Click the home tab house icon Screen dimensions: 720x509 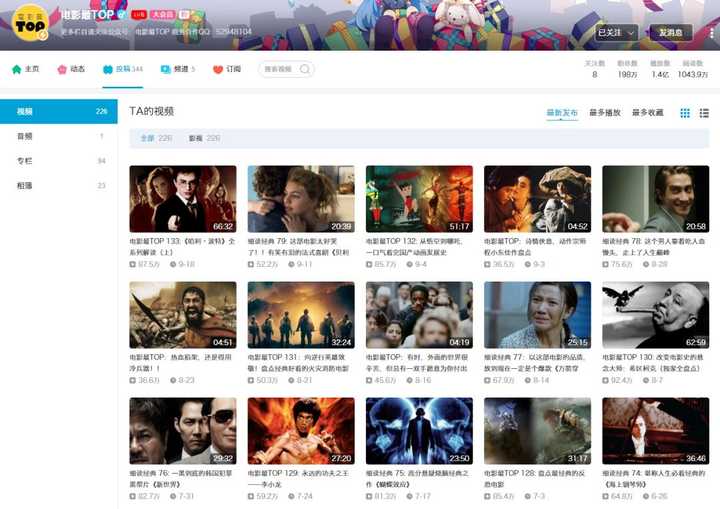(17, 69)
